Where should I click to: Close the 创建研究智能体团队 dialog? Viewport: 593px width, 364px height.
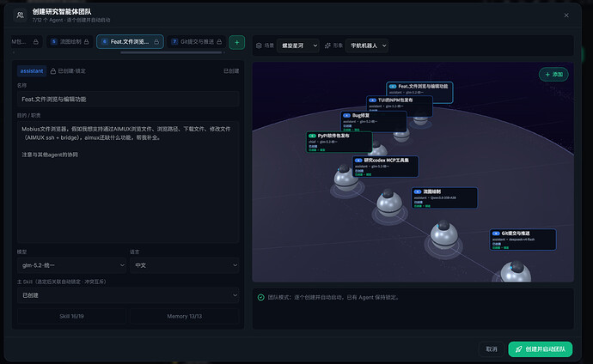click(x=566, y=15)
